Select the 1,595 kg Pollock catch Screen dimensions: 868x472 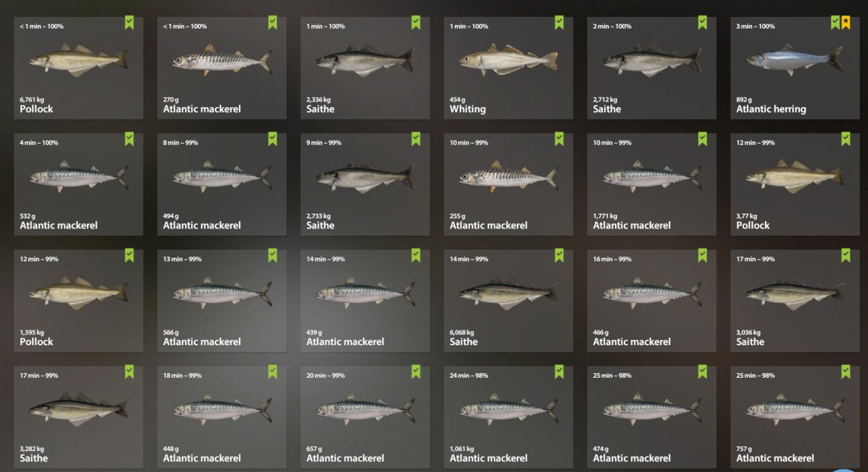click(79, 301)
